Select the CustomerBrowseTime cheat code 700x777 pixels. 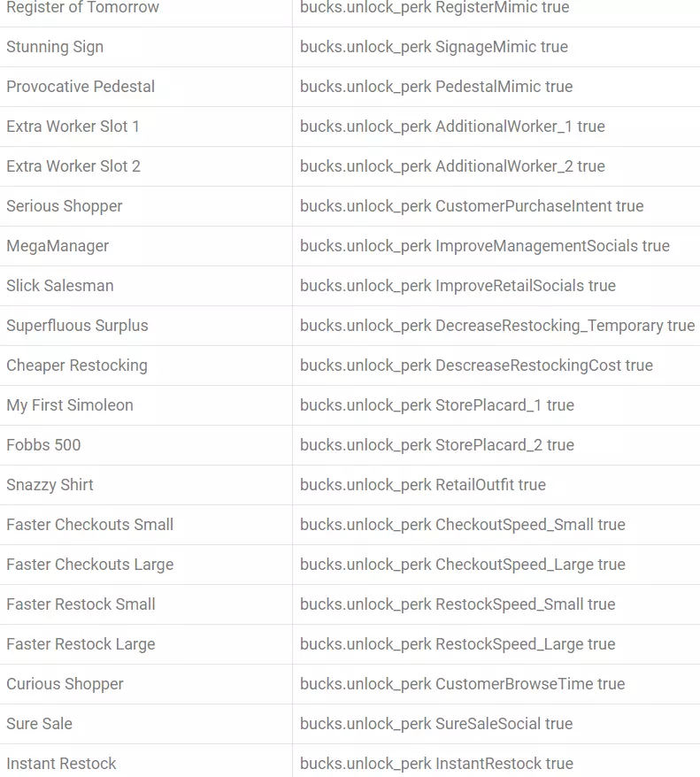tap(462, 684)
